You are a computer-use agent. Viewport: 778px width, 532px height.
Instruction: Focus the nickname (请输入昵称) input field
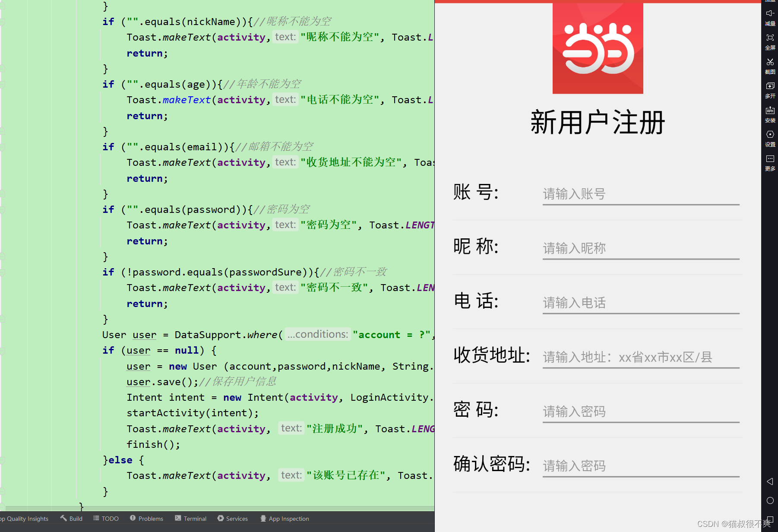tap(641, 249)
